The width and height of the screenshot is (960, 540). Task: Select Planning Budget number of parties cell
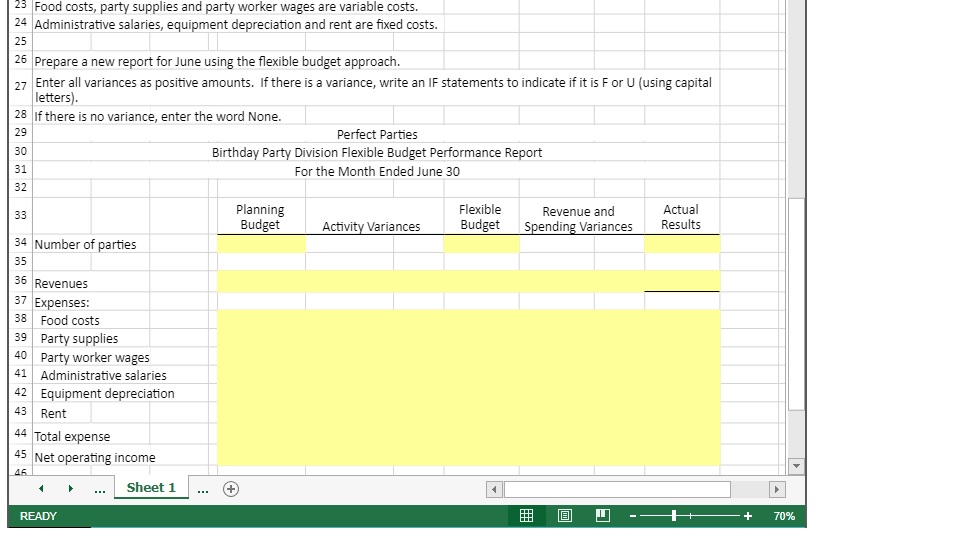261,244
